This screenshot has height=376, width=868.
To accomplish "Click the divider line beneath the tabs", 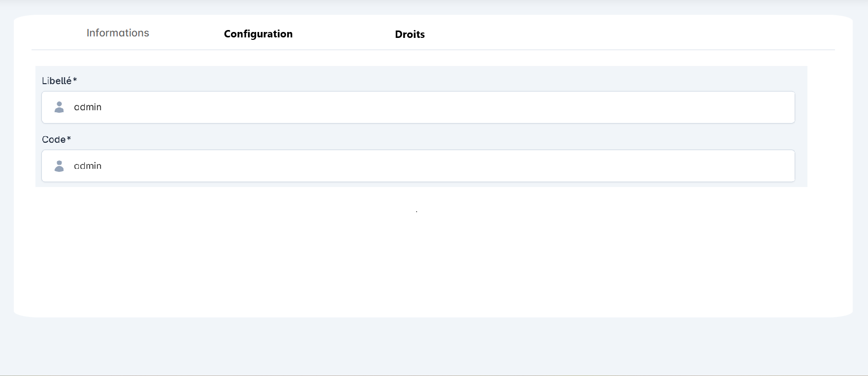I will 433,50.
